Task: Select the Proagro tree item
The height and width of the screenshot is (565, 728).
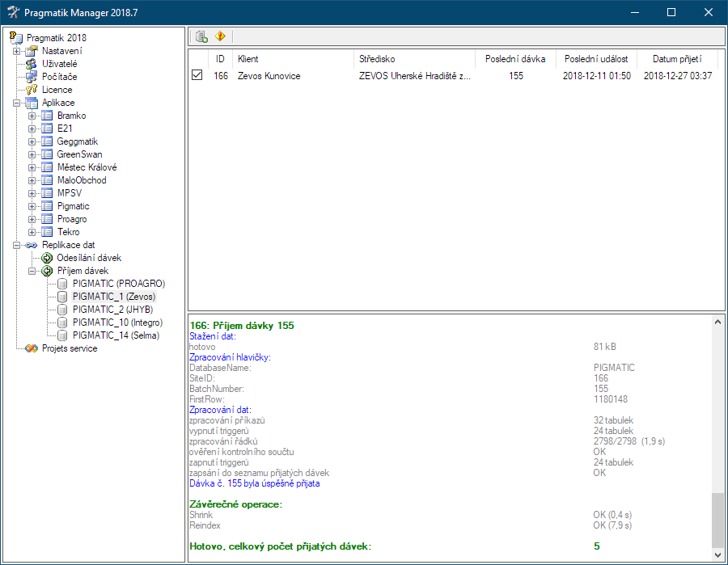Action: coord(72,219)
